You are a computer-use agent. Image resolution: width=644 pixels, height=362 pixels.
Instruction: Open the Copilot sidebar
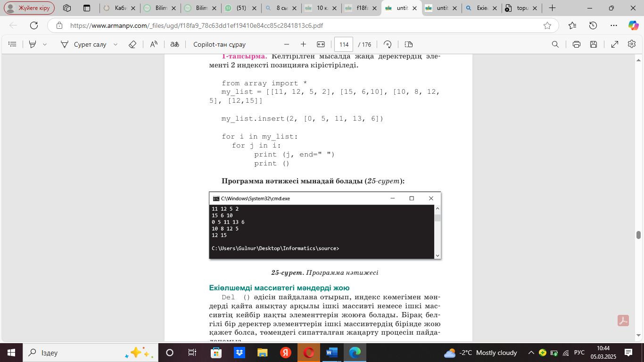633,25
